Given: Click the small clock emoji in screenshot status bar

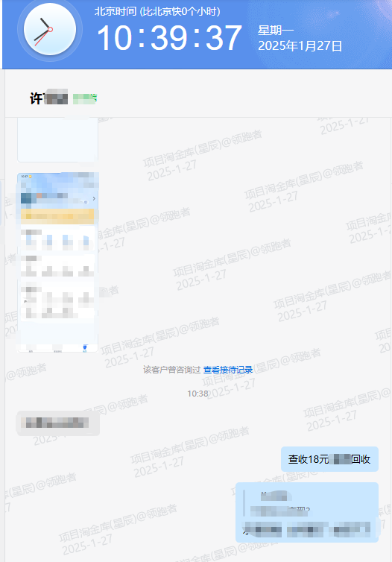Looking at the screenshot, I should (30, 177).
